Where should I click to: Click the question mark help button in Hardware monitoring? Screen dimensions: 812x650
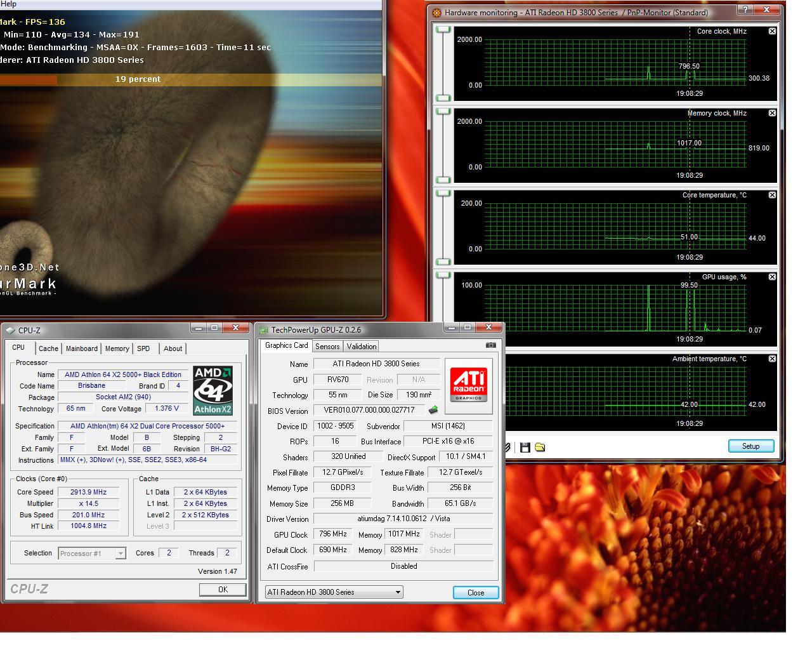745,10
